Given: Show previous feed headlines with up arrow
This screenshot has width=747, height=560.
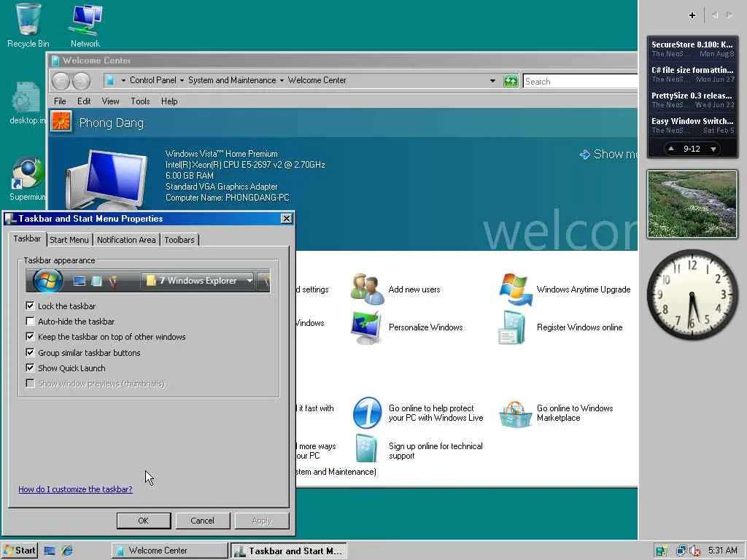Looking at the screenshot, I should [671, 149].
